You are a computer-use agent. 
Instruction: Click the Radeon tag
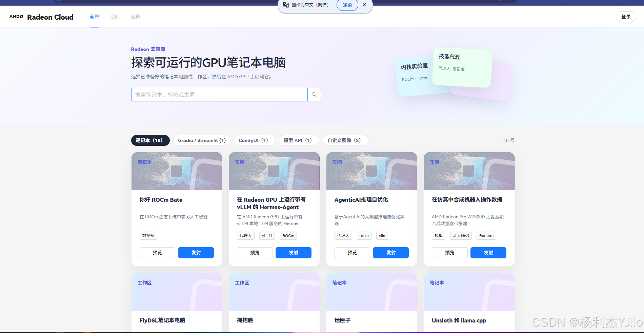click(x=486, y=236)
